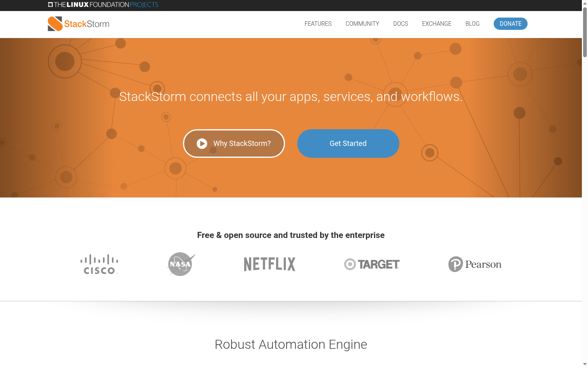Click the scrollbar up arrow
Screen dimensions: 588x368
point(585,3)
